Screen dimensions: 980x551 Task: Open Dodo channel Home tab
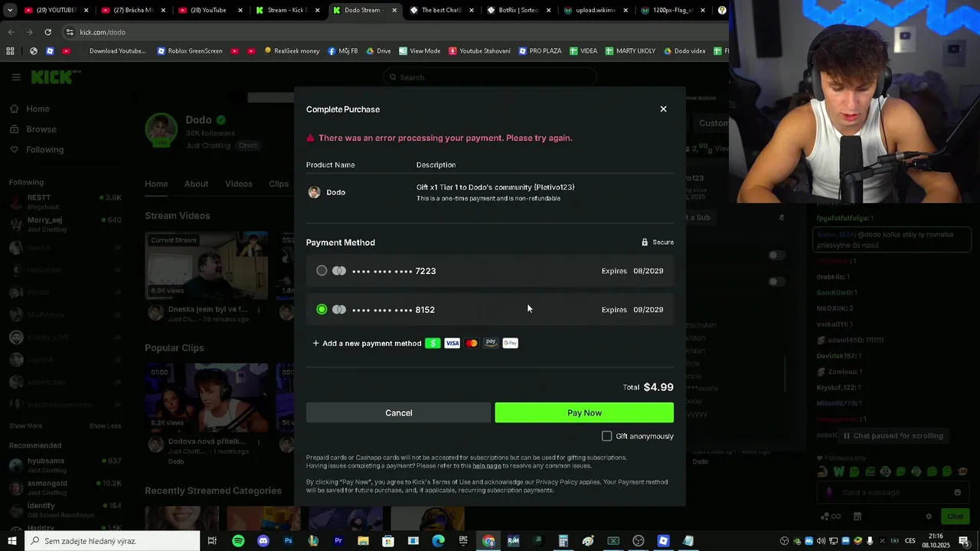(x=156, y=184)
